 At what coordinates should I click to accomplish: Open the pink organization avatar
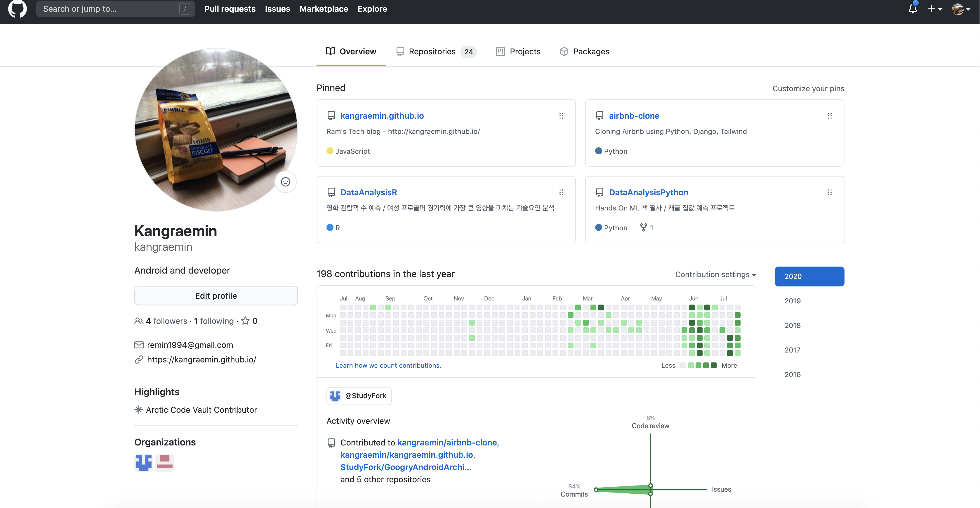(165, 463)
